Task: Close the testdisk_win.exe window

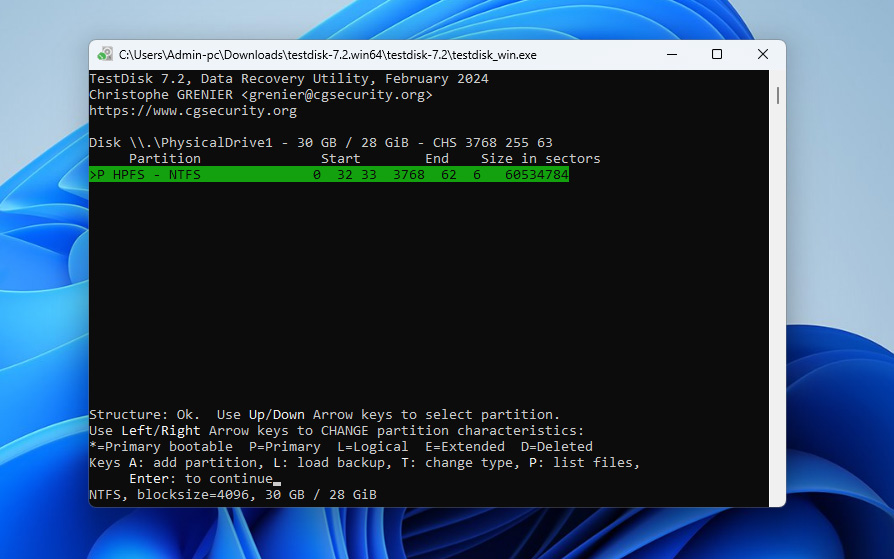Action: 763,55
